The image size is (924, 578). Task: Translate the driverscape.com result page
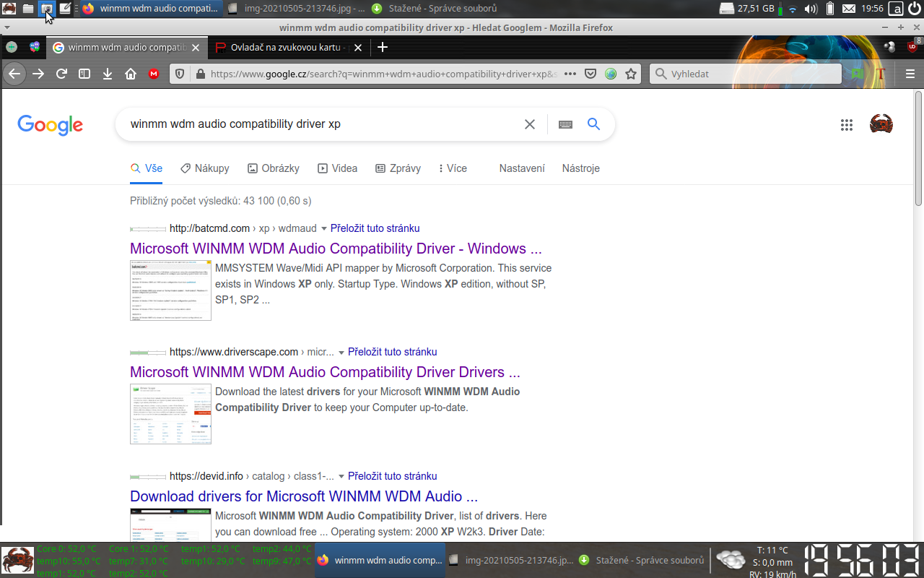pos(392,352)
